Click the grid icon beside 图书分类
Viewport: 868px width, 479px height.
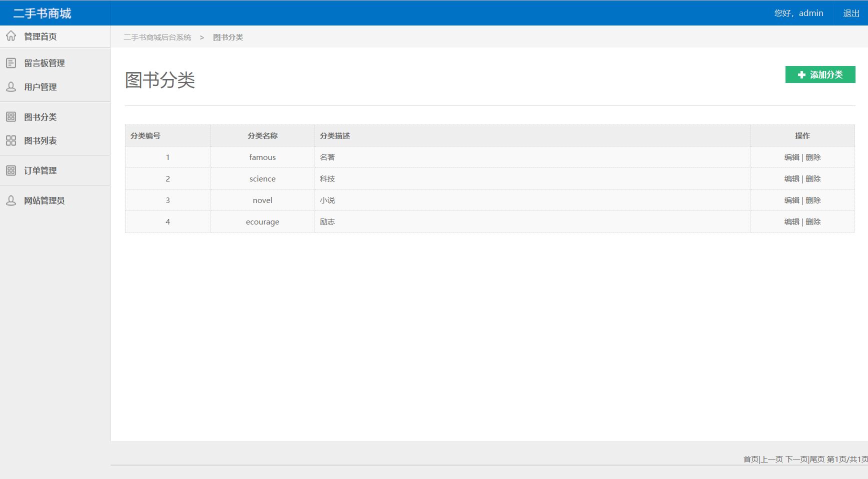tap(11, 117)
